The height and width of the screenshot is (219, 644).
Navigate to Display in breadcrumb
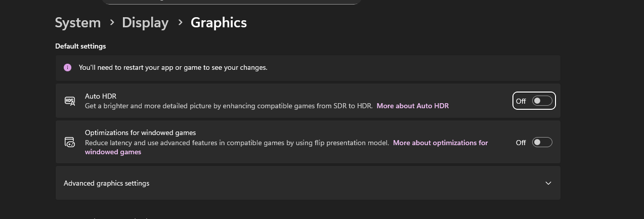[x=145, y=23]
